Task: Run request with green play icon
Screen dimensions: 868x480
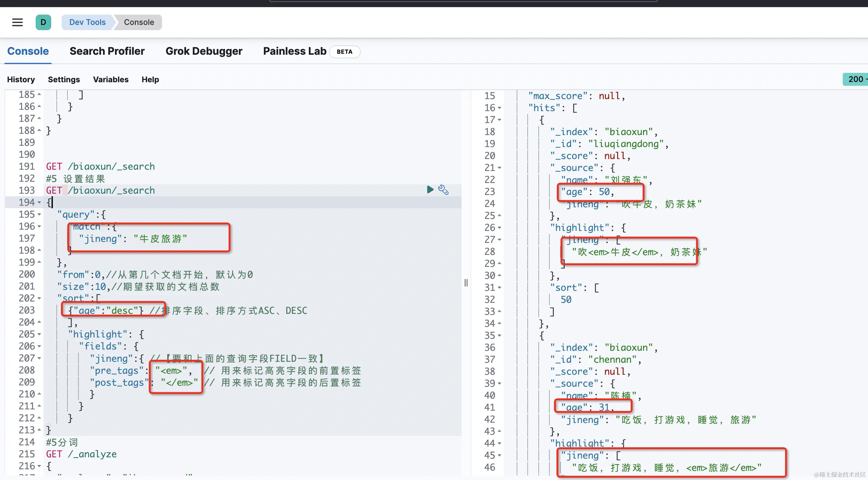Action: pos(430,189)
